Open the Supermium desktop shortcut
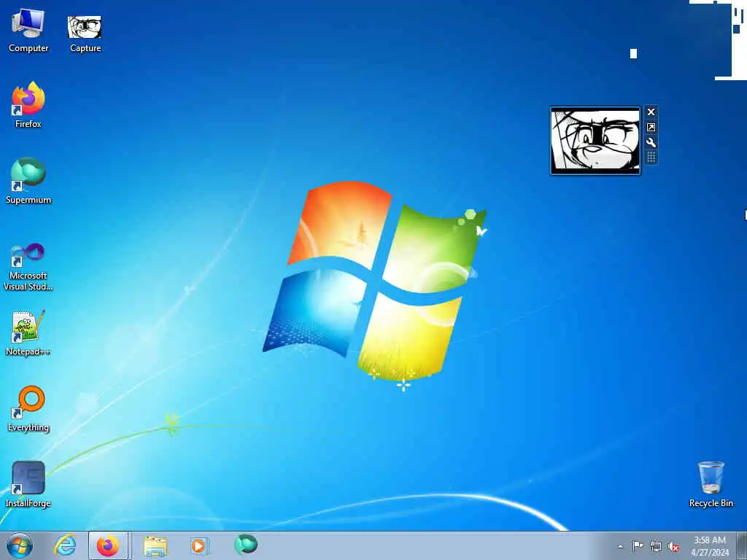 click(x=28, y=181)
